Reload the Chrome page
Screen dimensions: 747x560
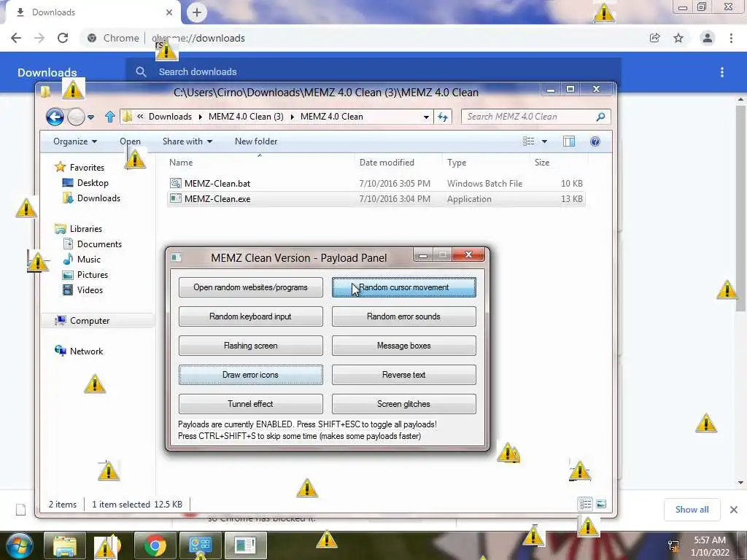pos(63,38)
